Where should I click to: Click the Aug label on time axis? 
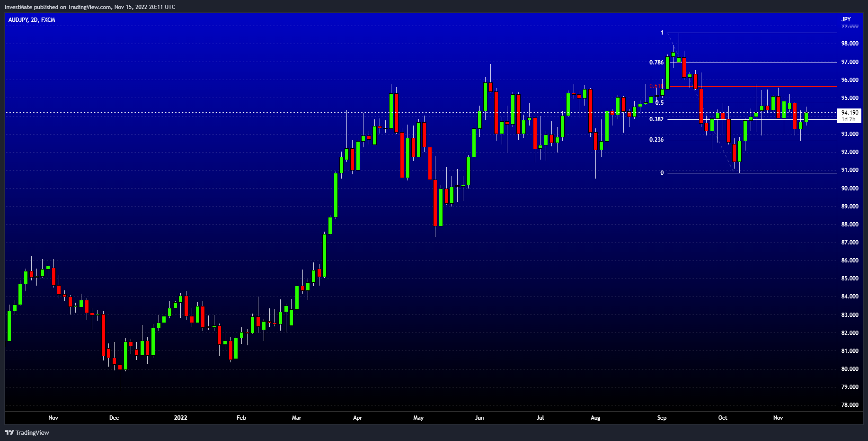(x=595, y=418)
